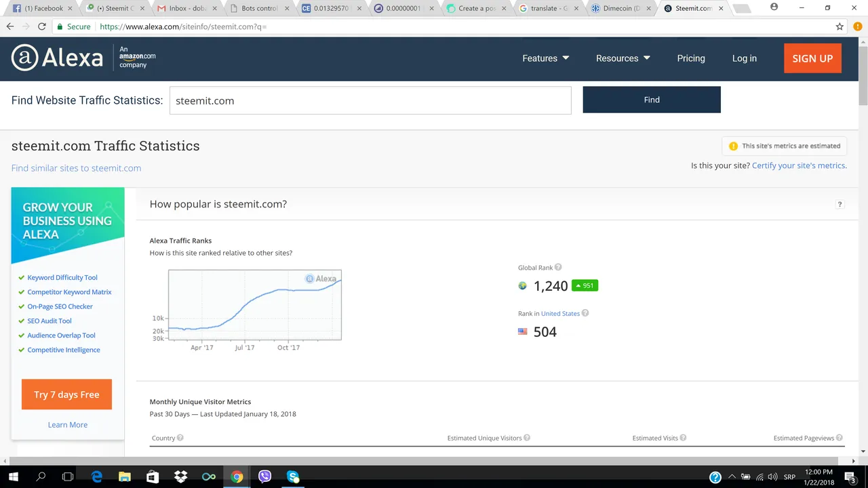Open Windows search from taskbar
The height and width of the screenshot is (488, 868).
coord(41,476)
